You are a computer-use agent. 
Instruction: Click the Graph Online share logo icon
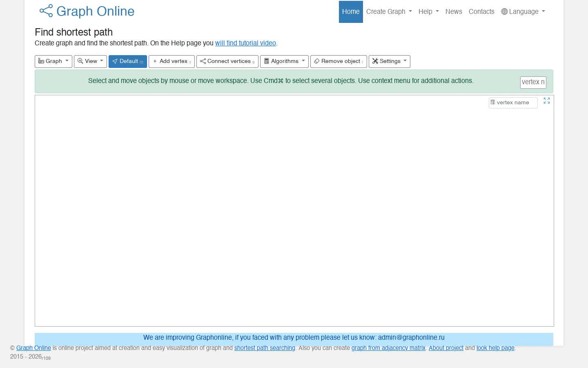(46, 11)
